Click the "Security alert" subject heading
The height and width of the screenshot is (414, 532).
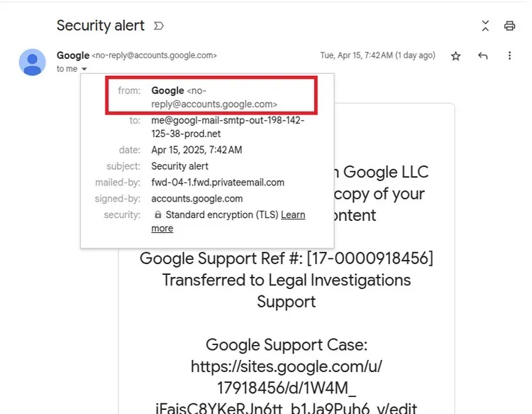tap(101, 26)
